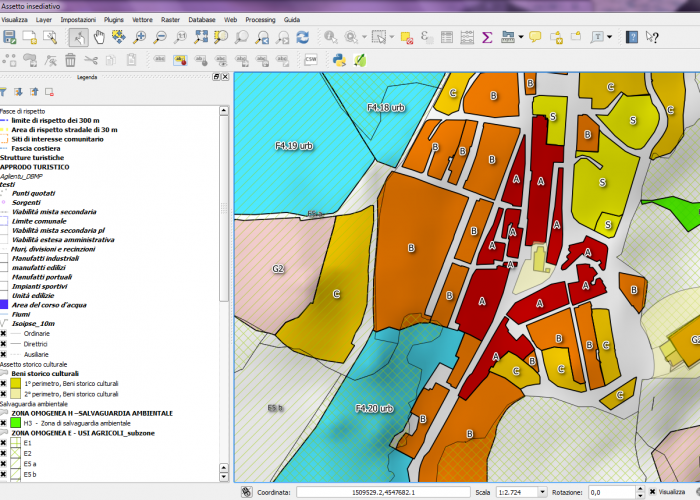Image resolution: width=700 pixels, height=500 pixels.
Task: Open the Text Annotation dropdown arrow
Action: coord(609,37)
